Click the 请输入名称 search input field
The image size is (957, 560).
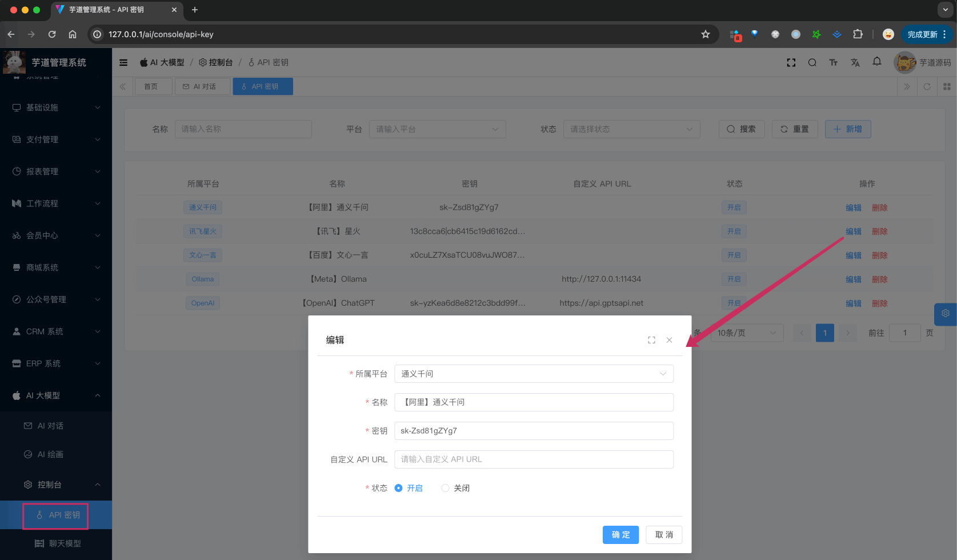pos(243,129)
